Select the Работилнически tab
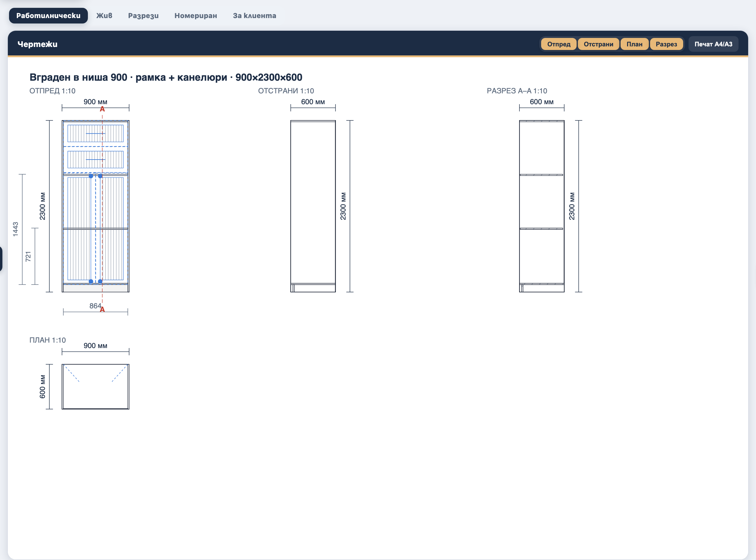 click(x=48, y=16)
